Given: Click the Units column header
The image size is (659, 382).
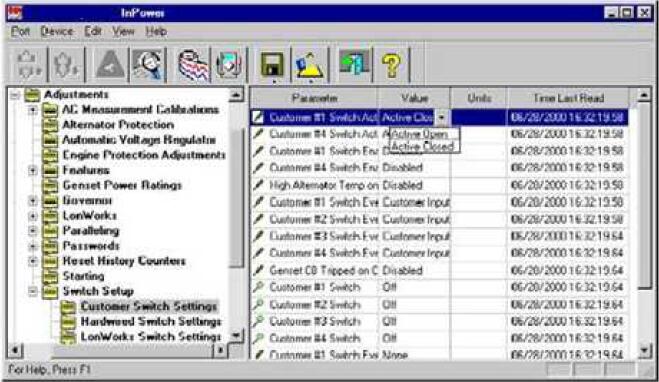Looking at the screenshot, I should coord(479,98).
